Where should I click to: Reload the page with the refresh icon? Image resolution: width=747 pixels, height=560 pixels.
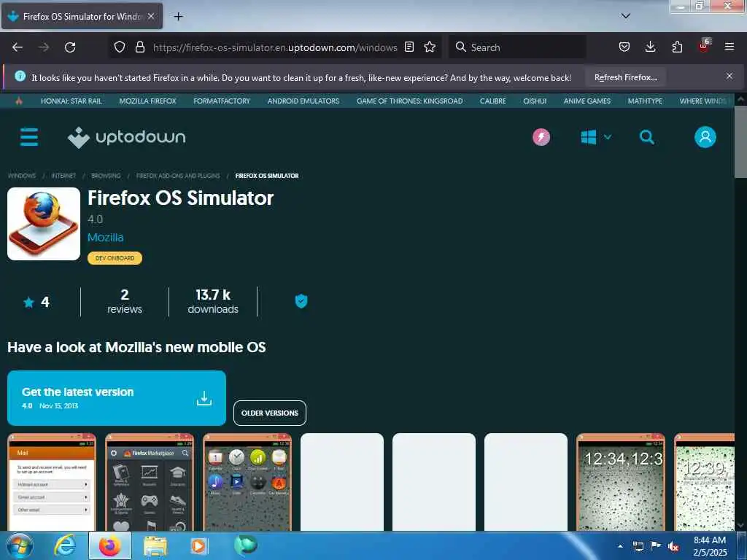70,47
